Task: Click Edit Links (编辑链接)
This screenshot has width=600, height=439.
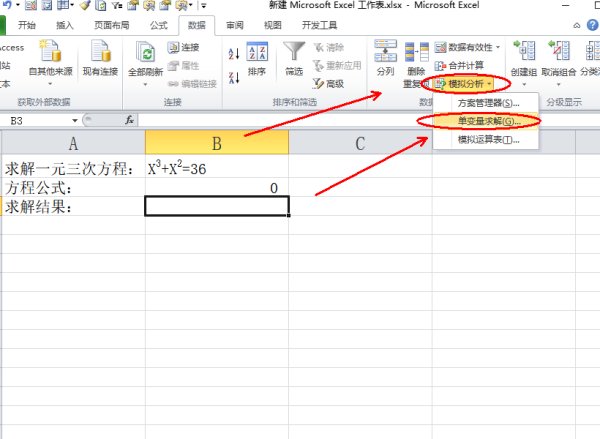Action: click(192, 83)
